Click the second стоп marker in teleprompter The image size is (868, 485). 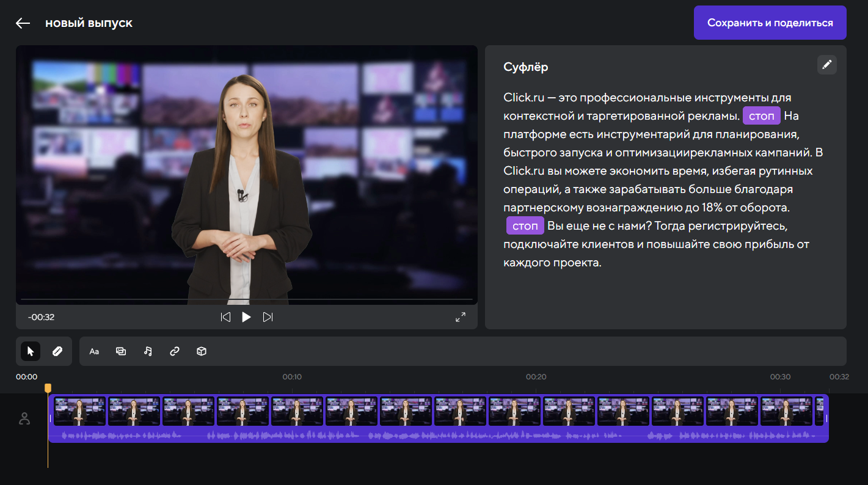click(x=525, y=226)
